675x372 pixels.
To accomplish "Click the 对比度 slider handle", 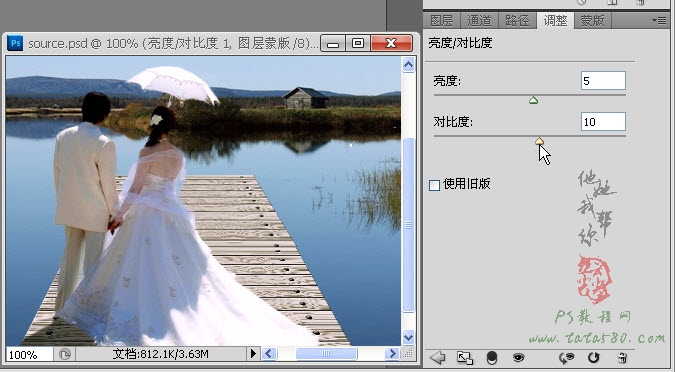I will click(539, 141).
